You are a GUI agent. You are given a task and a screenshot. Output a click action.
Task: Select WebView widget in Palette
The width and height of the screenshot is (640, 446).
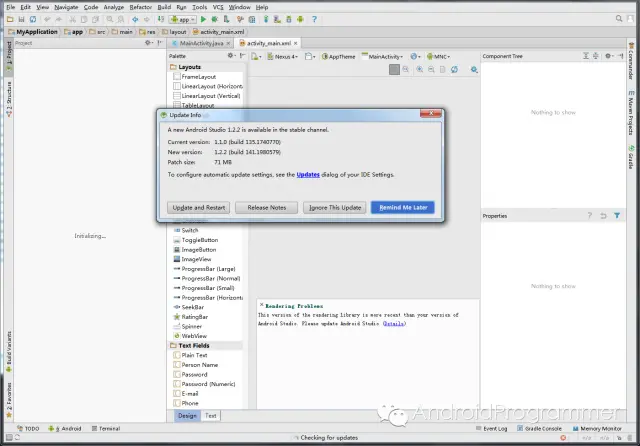[x=194, y=336]
